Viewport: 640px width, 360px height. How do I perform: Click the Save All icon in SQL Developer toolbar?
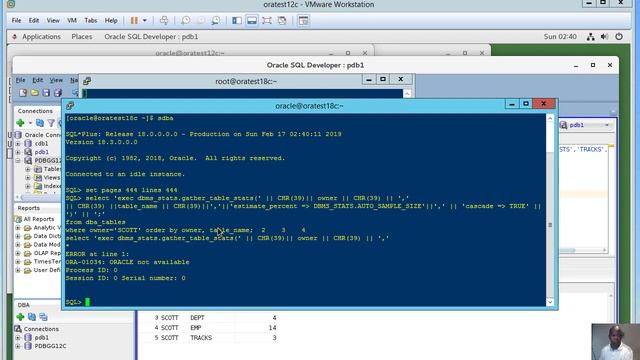tap(58, 93)
